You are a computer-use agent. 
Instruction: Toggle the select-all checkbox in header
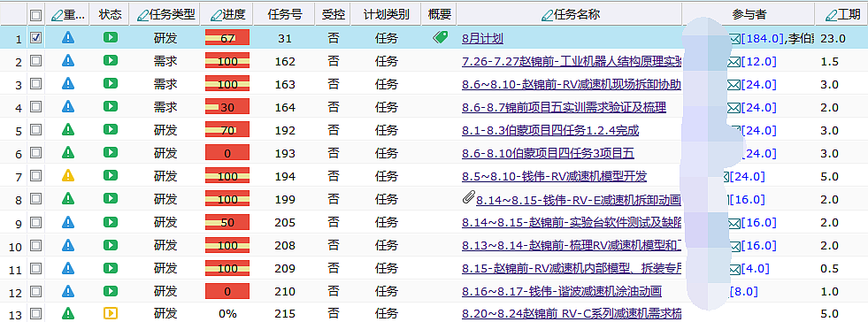click(x=36, y=15)
